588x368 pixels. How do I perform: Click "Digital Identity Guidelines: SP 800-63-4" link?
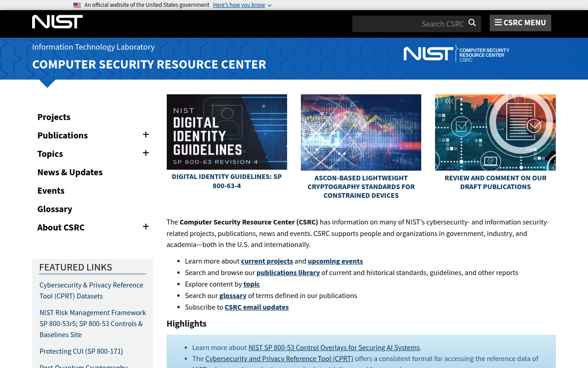(227, 181)
